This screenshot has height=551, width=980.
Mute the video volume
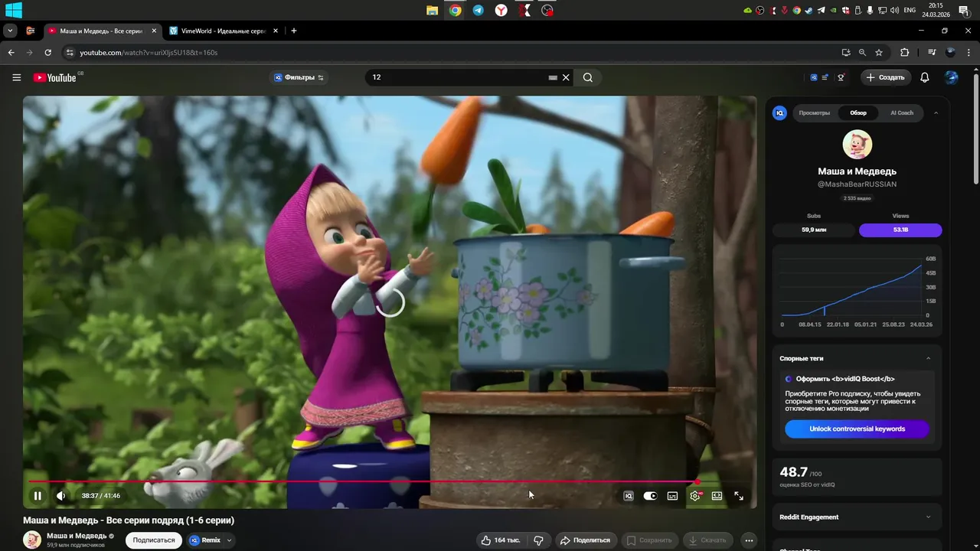point(61,496)
